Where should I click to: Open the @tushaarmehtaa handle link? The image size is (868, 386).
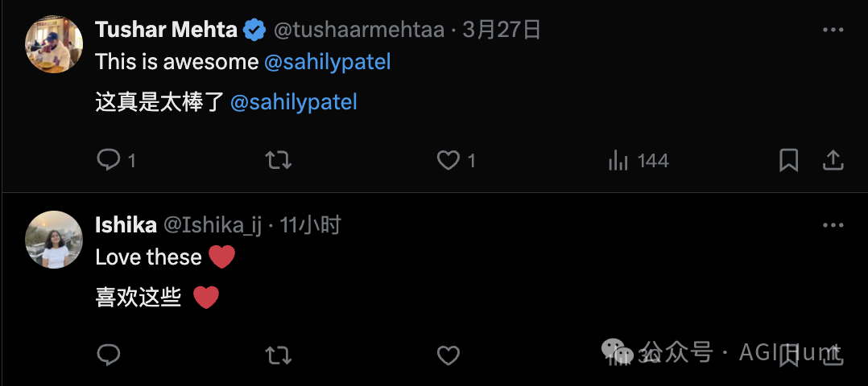[x=359, y=31]
